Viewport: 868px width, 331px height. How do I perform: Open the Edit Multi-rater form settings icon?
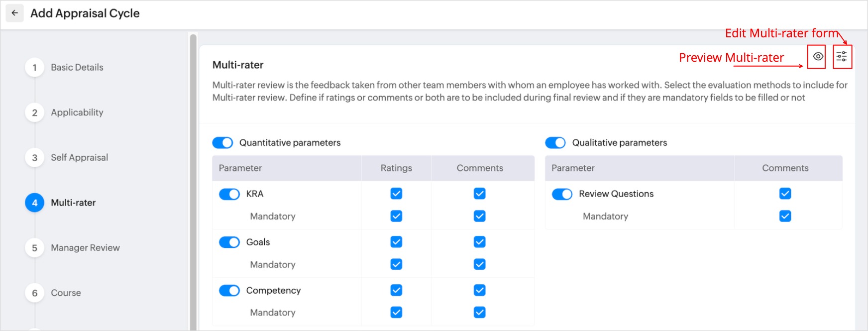tap(842, 57)
